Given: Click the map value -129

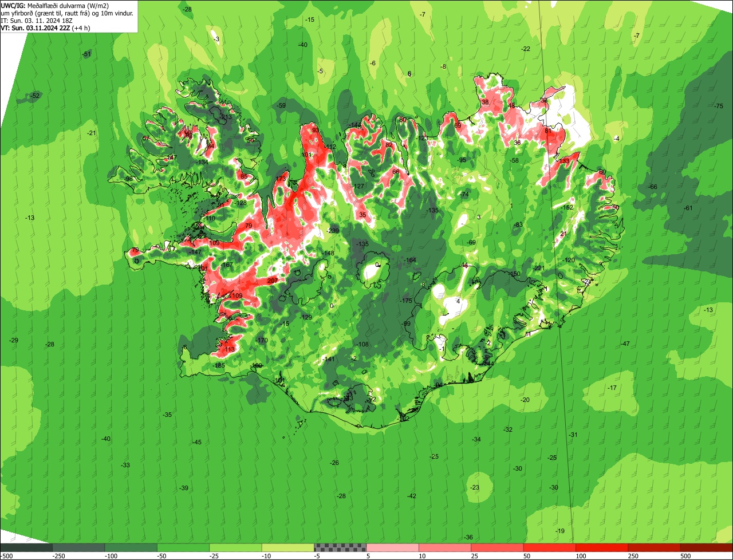Looking at the screenshot, I should pos(306,317).
